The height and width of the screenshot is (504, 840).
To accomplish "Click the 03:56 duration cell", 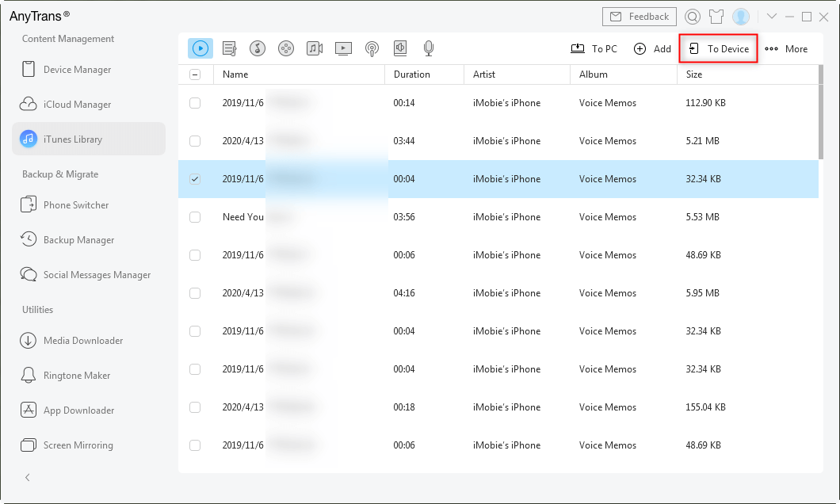I will (x=404, y=217).
